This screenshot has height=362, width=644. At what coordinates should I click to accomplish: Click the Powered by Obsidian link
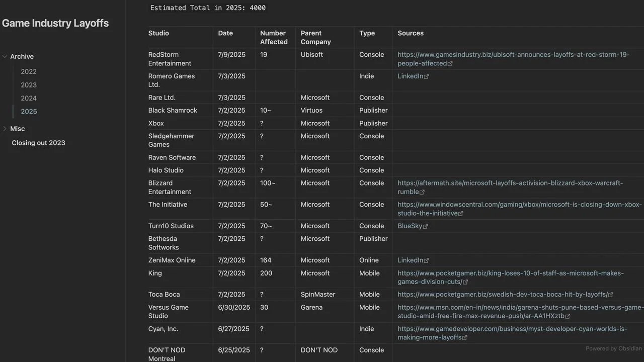pos(614,348)
